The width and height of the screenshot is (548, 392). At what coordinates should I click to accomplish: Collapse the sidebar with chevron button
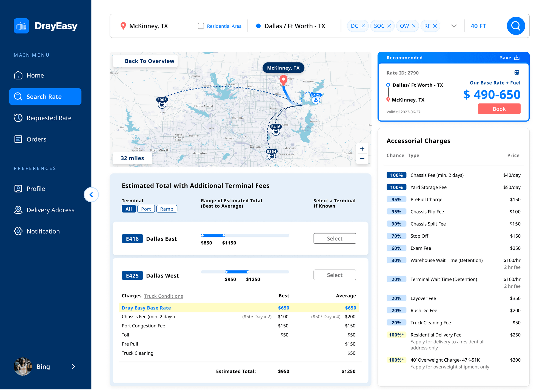pyautogui.click(x=91, y=195)
